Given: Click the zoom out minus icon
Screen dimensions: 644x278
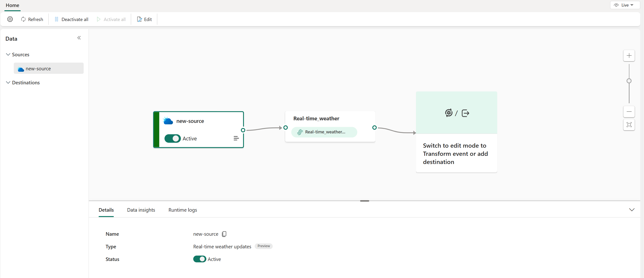Looking at the screenshot, I should (x=629, y=111).
